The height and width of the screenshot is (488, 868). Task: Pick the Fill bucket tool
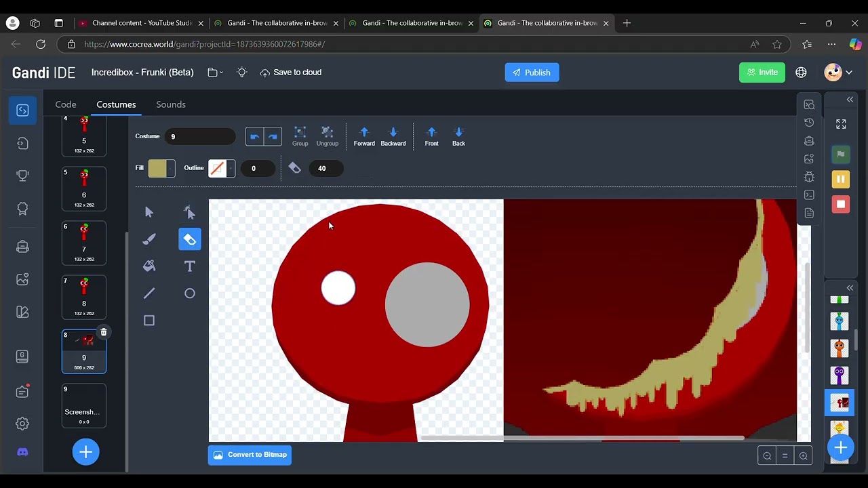tap(149, 266)
